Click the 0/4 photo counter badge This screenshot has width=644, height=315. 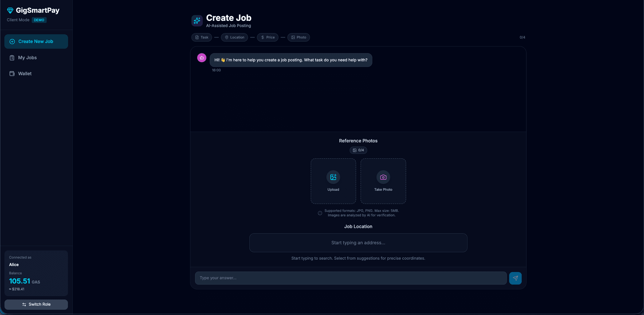(x=358, y=150)
